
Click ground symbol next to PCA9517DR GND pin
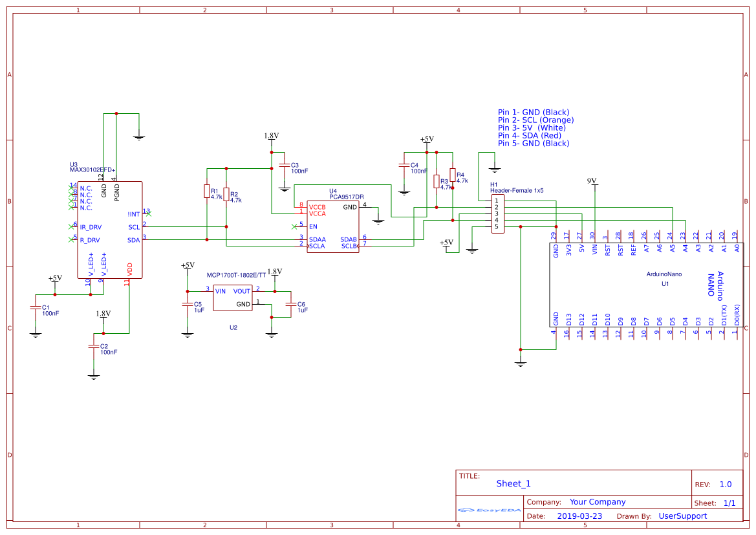(378, 221)
